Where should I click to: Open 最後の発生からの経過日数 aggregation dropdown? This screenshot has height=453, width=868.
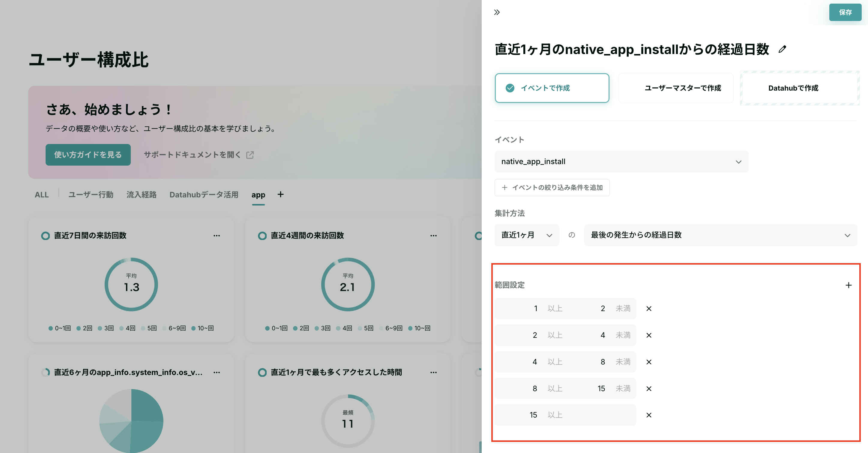pyautogui.click(x=720, y=235)
